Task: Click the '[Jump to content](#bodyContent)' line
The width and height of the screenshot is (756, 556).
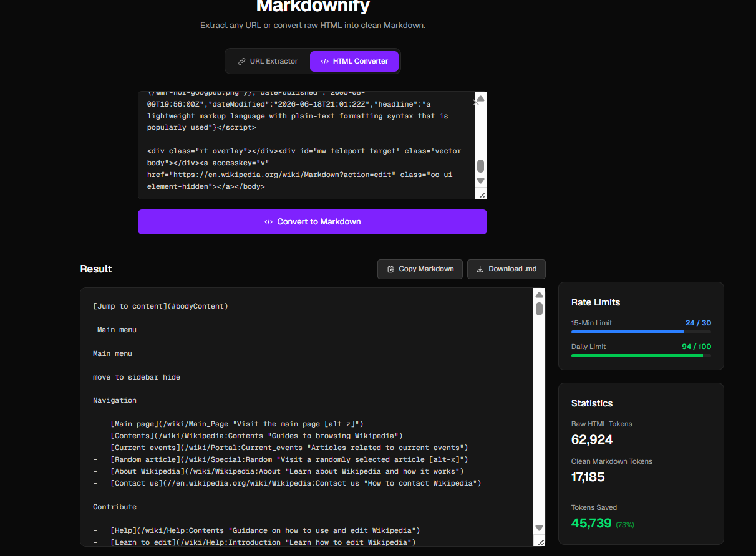Action: (161, 306)
